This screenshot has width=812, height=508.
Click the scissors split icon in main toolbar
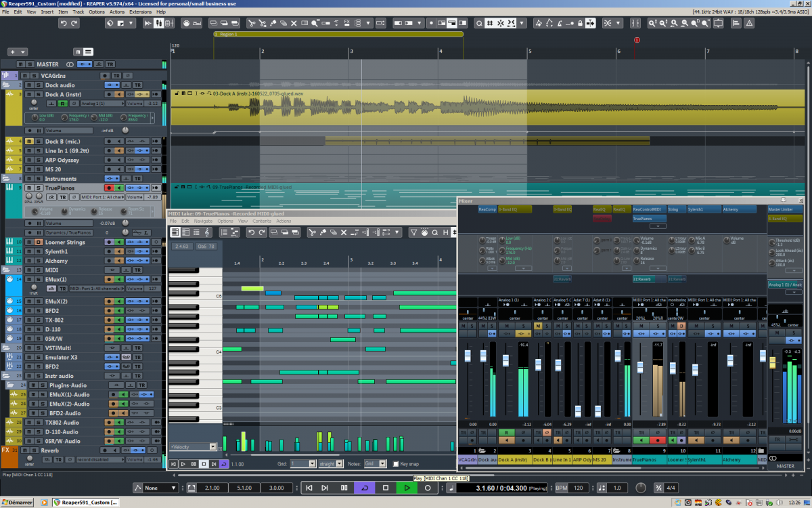click(251, 23)
